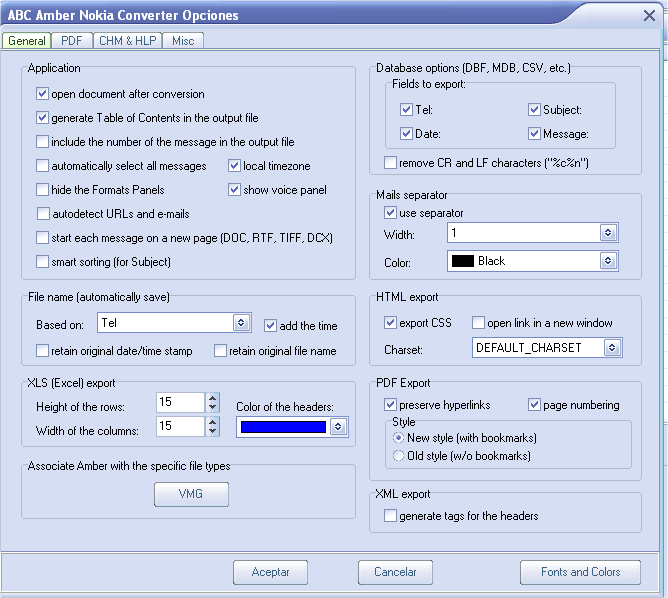Toggle use separator checkbox
Image resolution: width=668 pixels, height=598 pixels.
pyautogui.click(x=390, y=213)
